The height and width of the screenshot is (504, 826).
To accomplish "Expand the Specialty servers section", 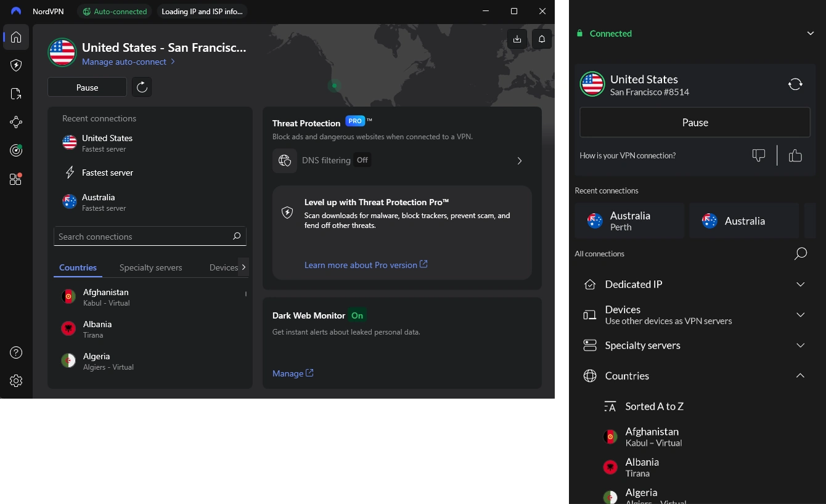I will [x=800, y=345].
